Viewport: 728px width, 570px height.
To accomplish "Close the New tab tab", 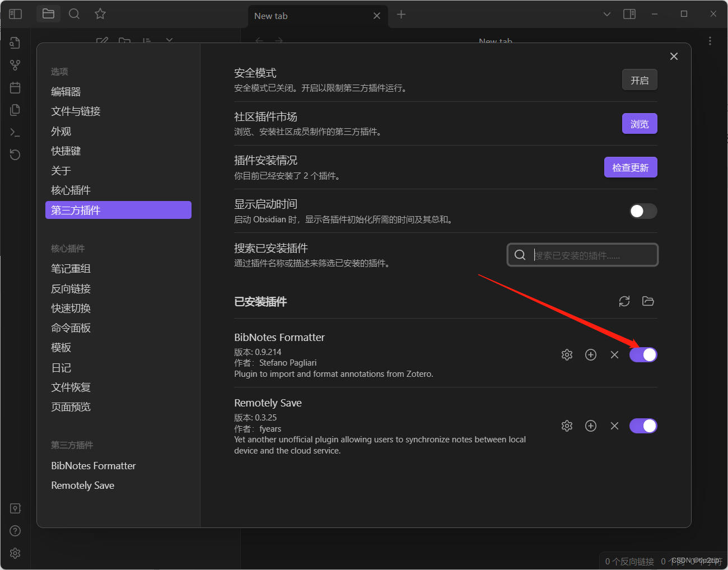I will pyautogui.click(x=377, y=16).
